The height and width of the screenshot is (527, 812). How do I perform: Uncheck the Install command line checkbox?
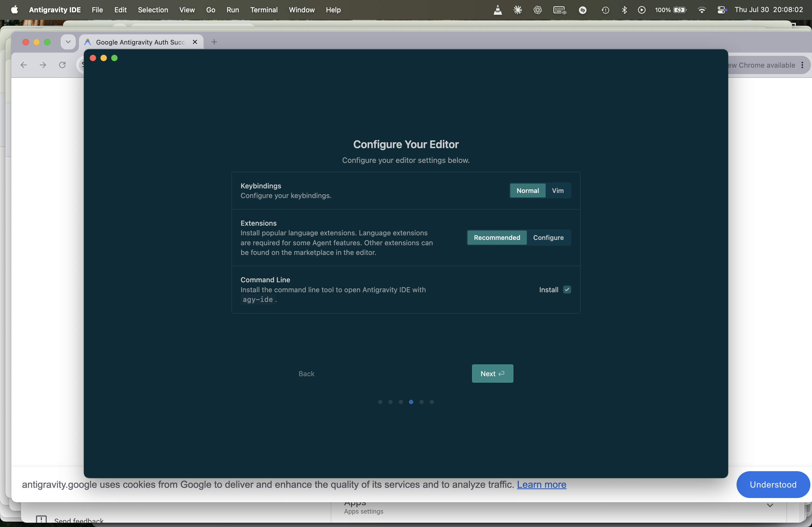click(567, 290)
